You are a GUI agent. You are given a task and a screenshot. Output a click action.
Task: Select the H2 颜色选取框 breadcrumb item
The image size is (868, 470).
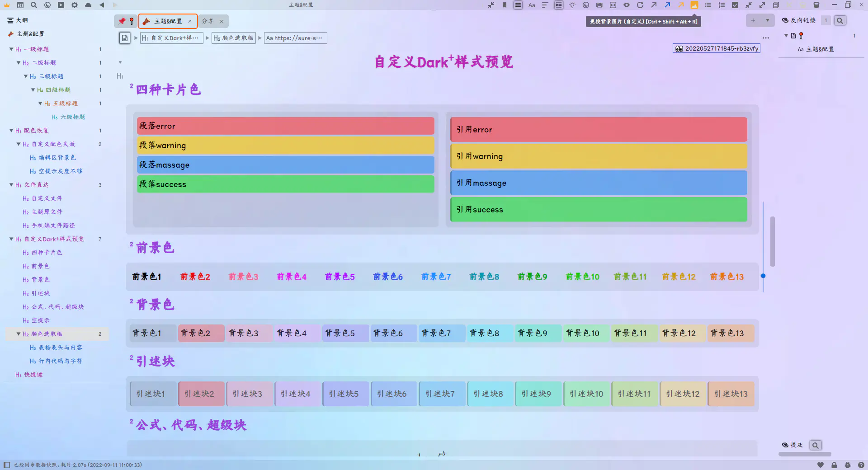click(234, 38)
